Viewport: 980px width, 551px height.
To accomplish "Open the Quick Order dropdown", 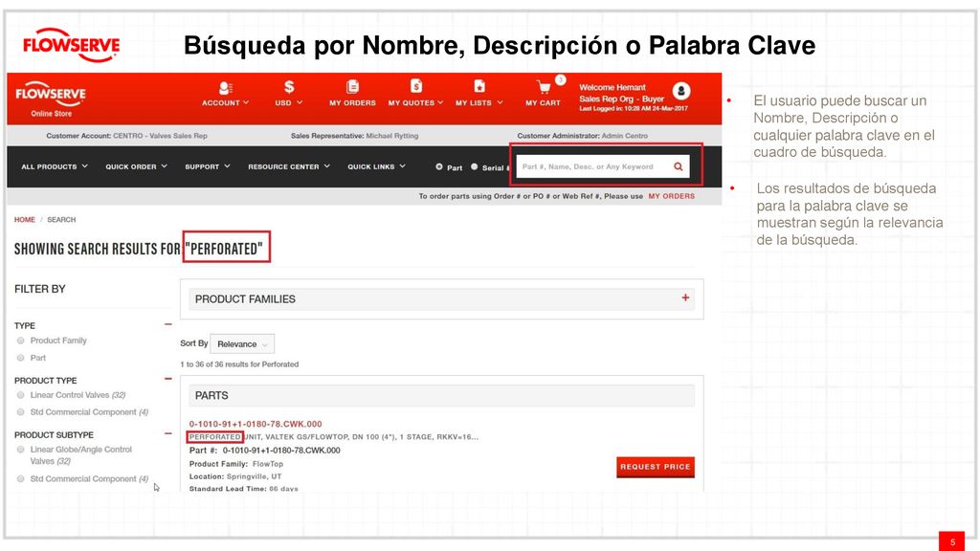I will pyautogui.click(x=136, y=166).
